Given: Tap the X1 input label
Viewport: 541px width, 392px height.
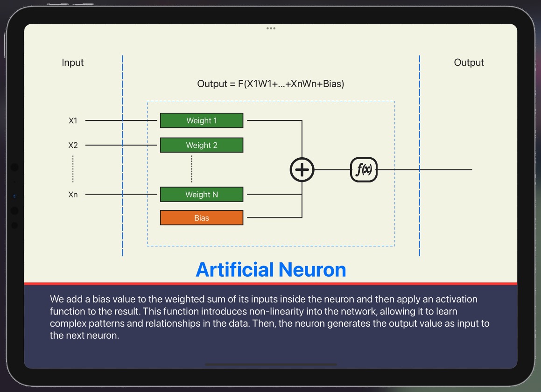Looking at the screenshot, I should [x=73, y=121].
